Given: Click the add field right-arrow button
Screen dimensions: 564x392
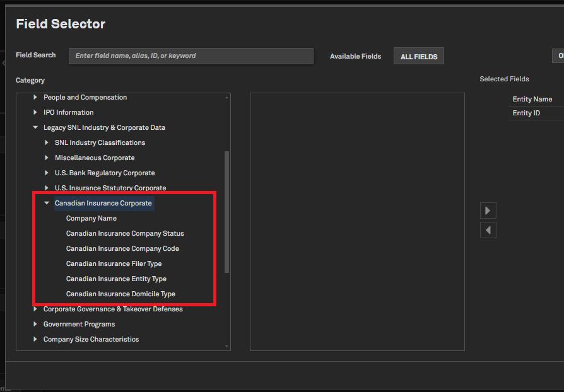Looking at the screenshot, I should pyautogui.click(x=488, y=210).
